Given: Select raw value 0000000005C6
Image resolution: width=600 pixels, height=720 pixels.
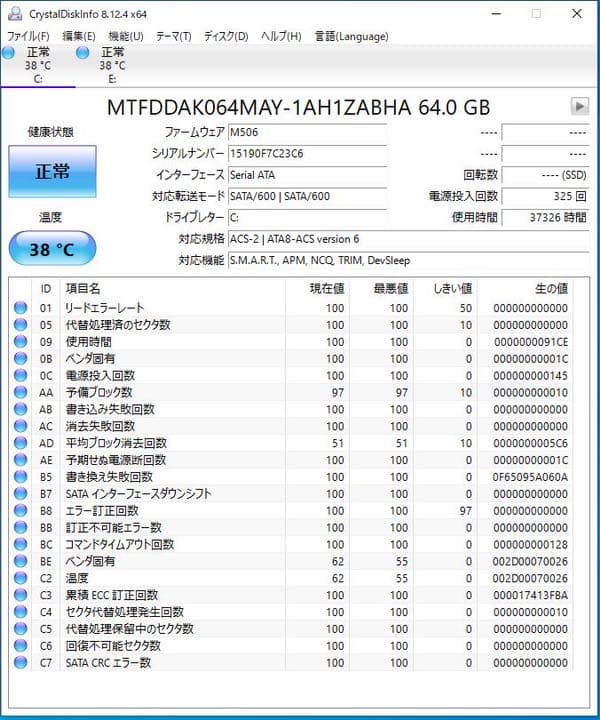Looking at the screenshot, I should (530, 444).
